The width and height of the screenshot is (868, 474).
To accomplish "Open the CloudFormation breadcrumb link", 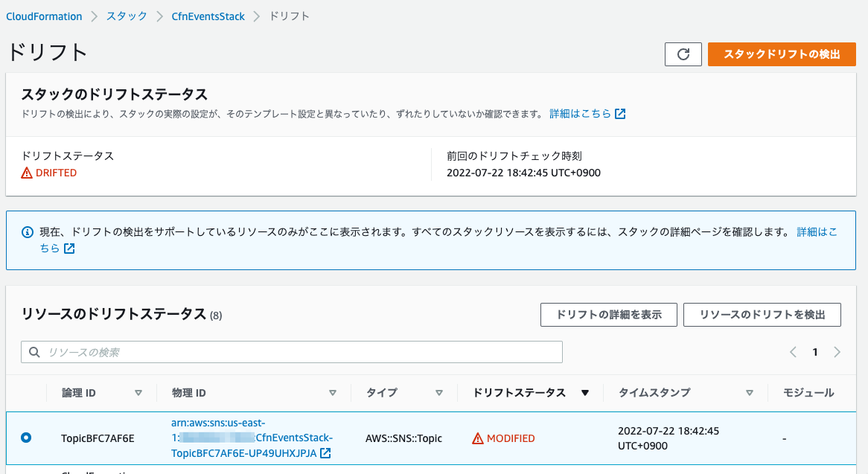I will tap(44, 16).
